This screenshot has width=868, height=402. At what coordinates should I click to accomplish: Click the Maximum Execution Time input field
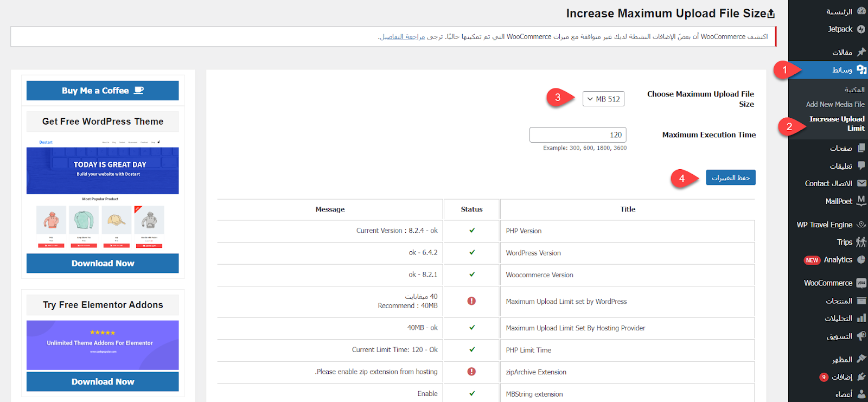tap(578, 135)
